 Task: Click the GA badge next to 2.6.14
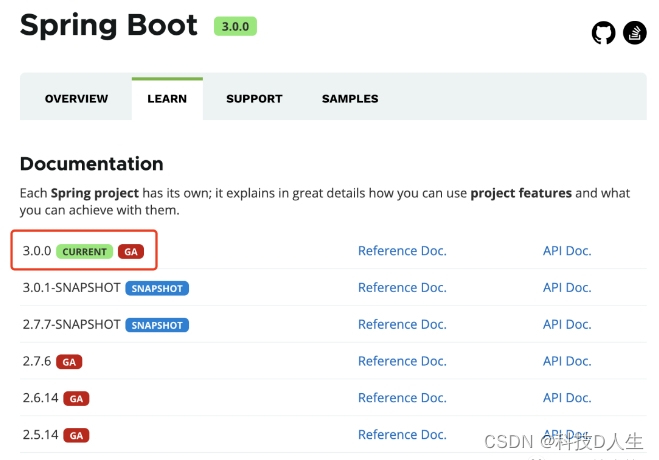point(76,399)
